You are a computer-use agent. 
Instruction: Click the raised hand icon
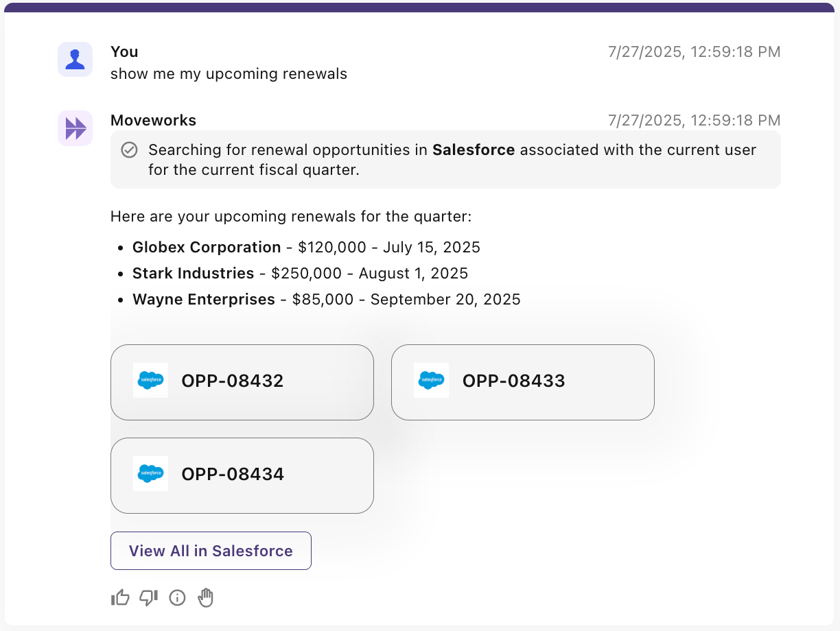coord(206,598)
